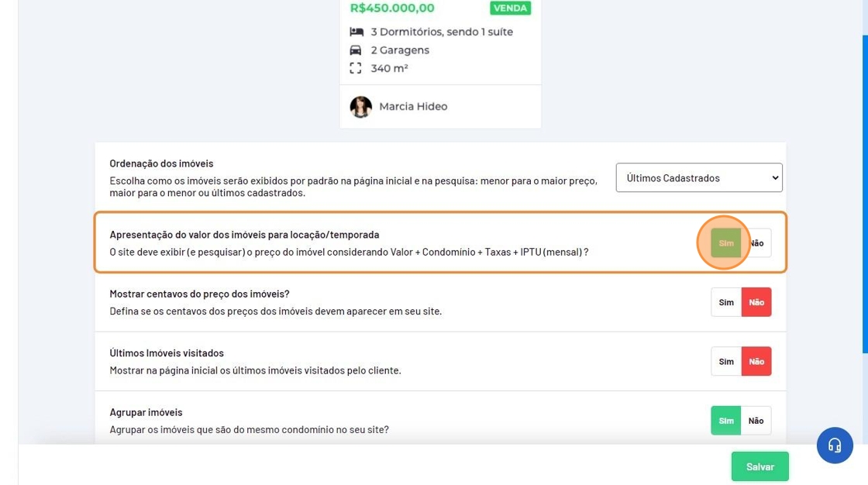Disable showing cents with Não

756,302
